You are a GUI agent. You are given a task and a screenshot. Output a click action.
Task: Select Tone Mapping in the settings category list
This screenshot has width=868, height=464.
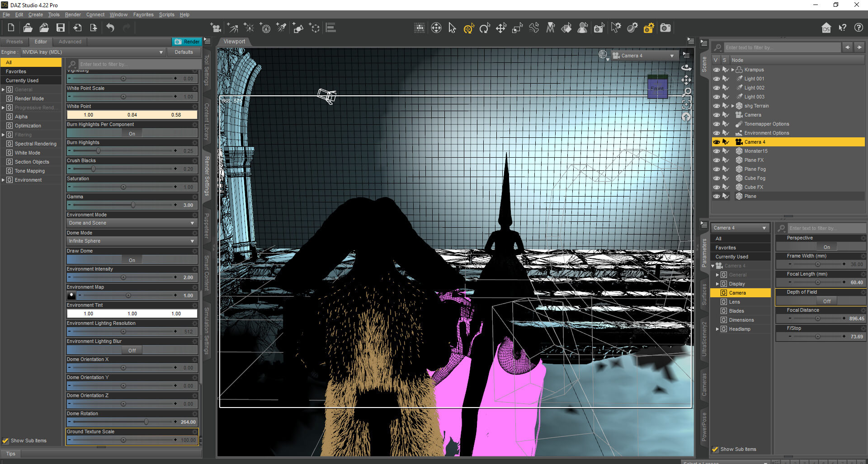tap(30, 171)
